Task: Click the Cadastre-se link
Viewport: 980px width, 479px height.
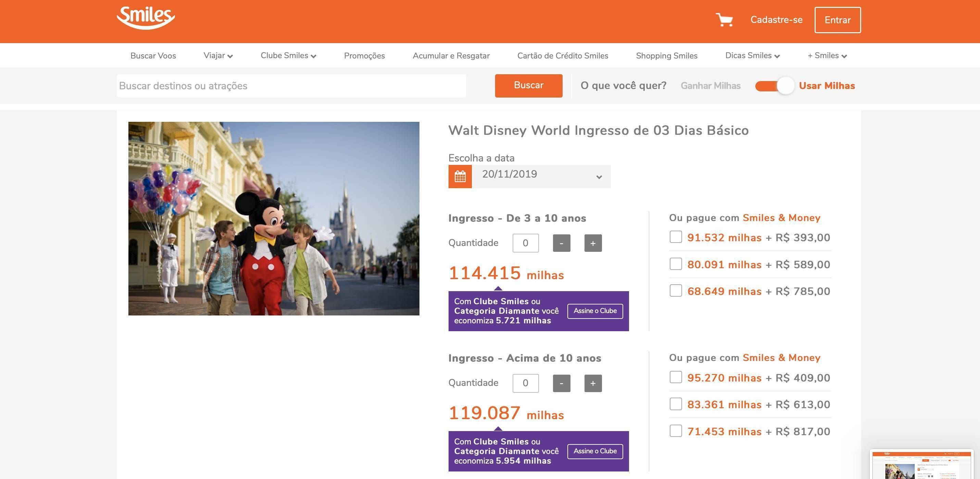Action: (777, 20)
